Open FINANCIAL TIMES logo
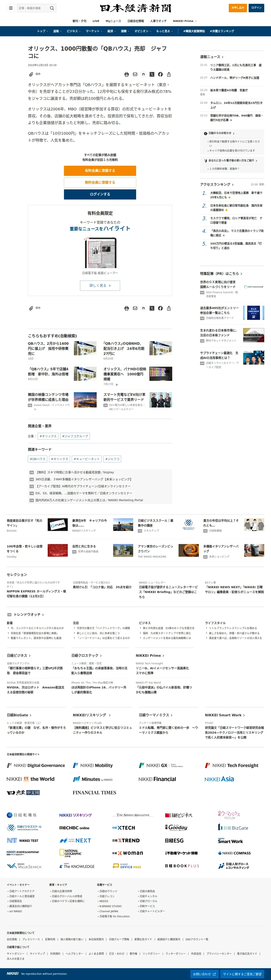Screen dimensions: 271x980 coord(94,793)
